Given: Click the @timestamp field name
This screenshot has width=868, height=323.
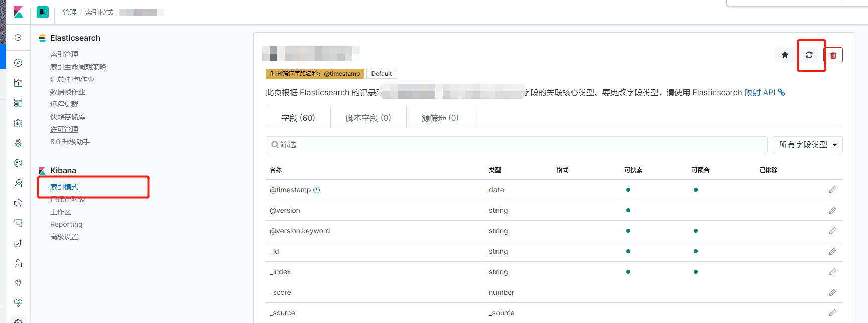Looking at the screenshot, I should pyautogui.click(x=290, y=190).
